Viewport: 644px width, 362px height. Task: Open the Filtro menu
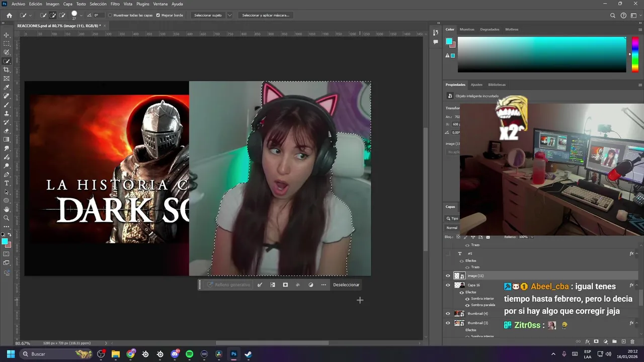[115, 4]
